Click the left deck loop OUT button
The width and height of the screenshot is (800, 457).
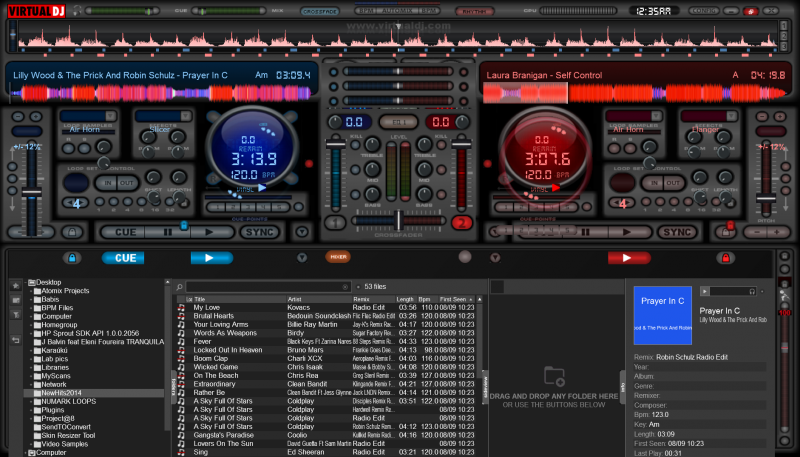(127, 183)
